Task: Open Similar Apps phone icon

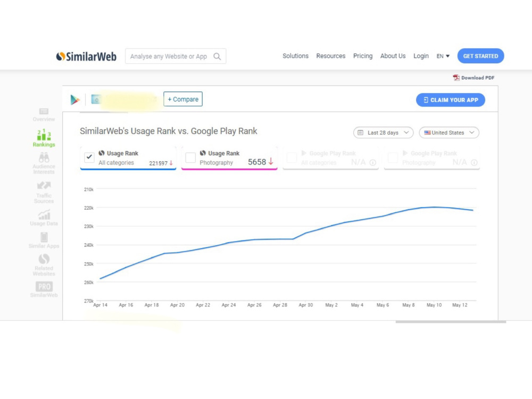Action: [44, 237]
